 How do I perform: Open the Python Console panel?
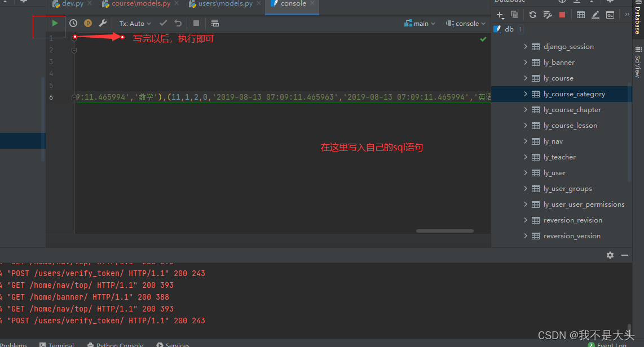point(120,344)
